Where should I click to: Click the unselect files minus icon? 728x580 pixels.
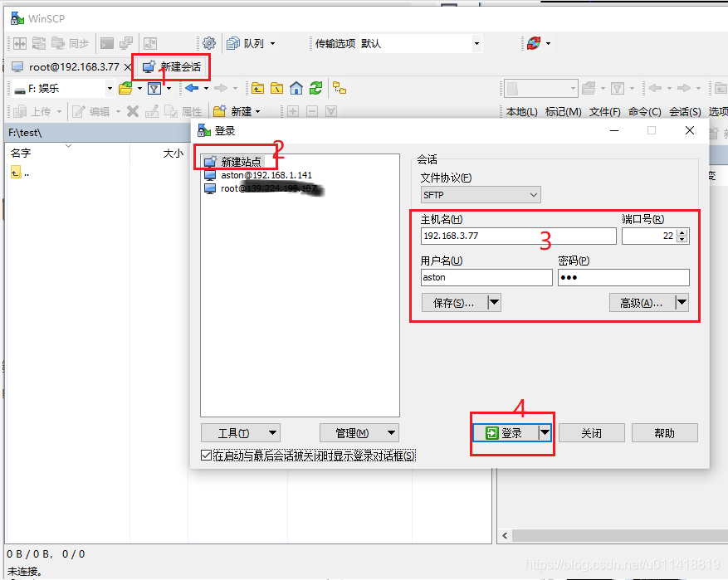click(x=312, y=111)
